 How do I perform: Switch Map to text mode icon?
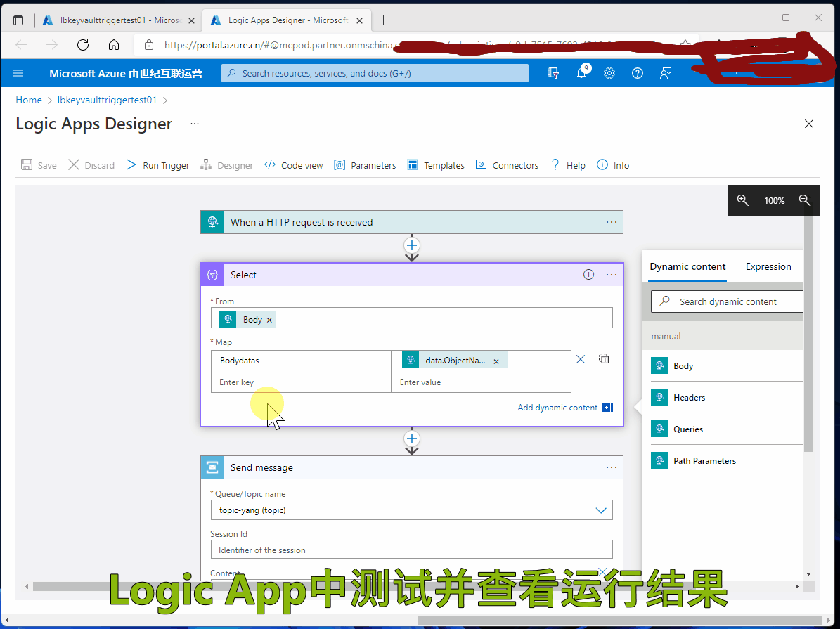pyautogui.click(x=604, y=359)
